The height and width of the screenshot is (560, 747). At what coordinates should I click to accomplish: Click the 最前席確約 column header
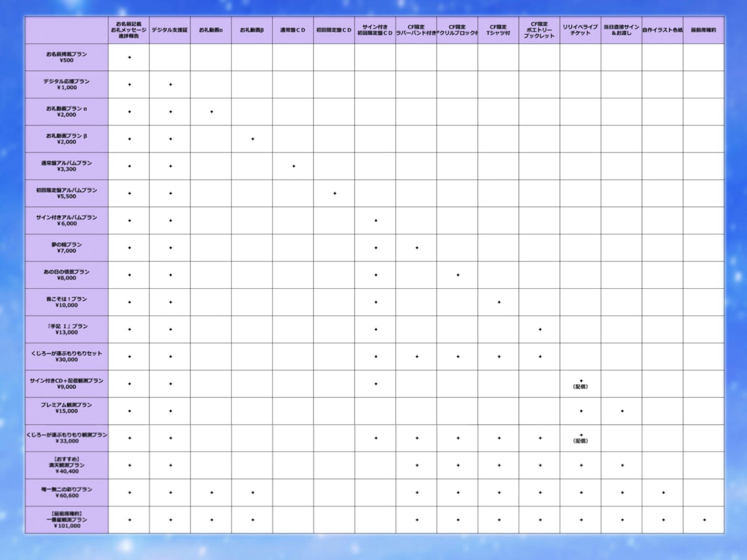(703, 30)
